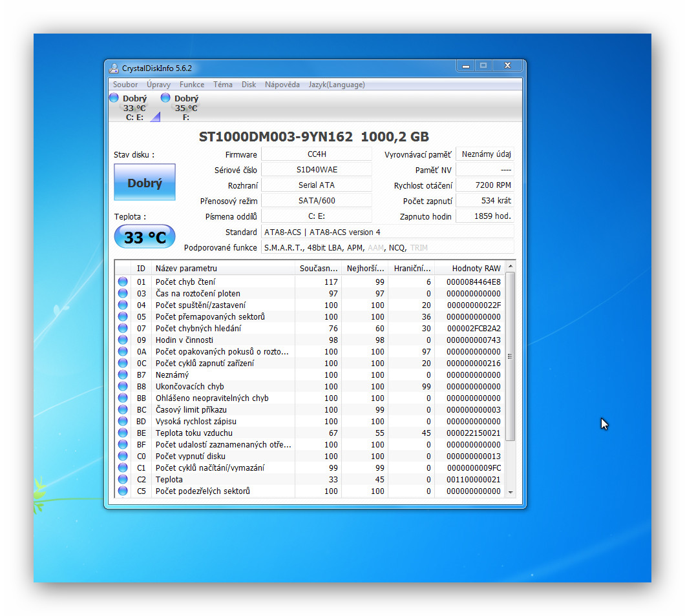Minimize the CrystalDiskInfo window
685x616 pixels.
(x=466, y=65)
